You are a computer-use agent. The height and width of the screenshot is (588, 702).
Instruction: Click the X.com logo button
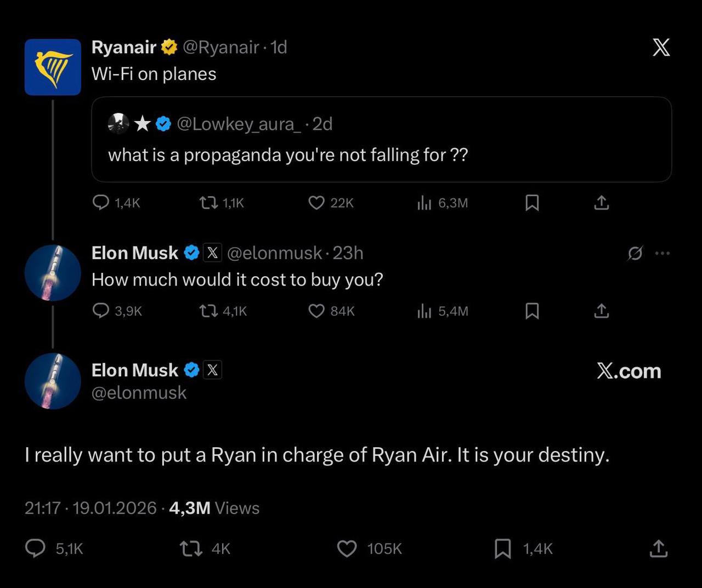(629, 371)
